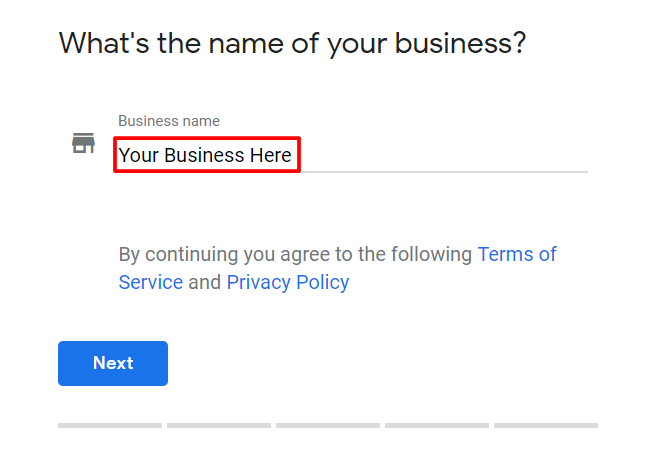648x471 pixels.
Task: Place cursor on the word 'Your' in field
Action: 138,155
